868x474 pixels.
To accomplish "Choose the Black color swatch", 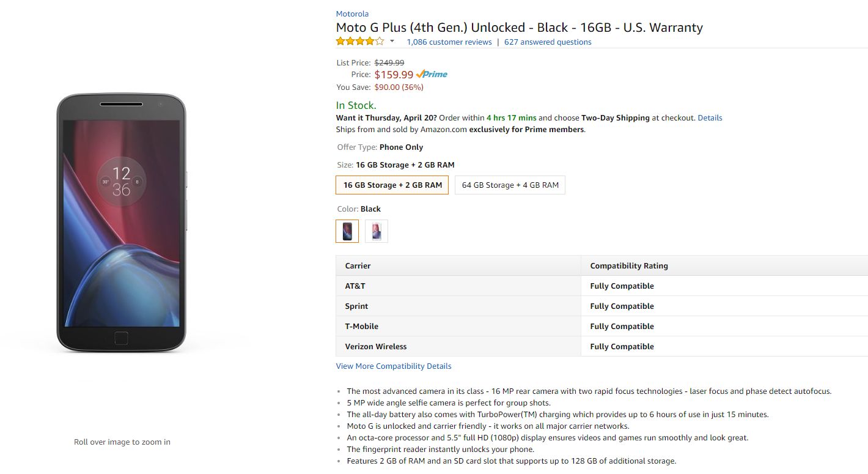I will pyautogui.click(x=347, y=231).
